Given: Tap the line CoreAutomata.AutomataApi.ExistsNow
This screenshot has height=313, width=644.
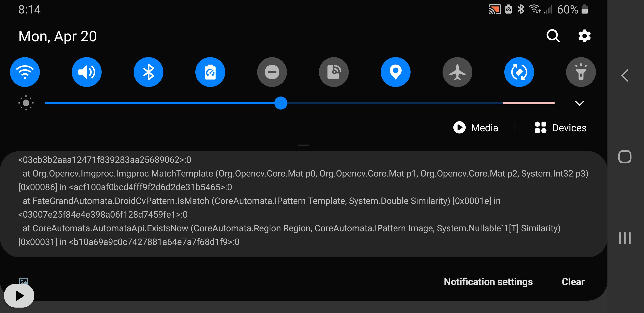Looking at the screenshot, I should (x=292, y=228).
